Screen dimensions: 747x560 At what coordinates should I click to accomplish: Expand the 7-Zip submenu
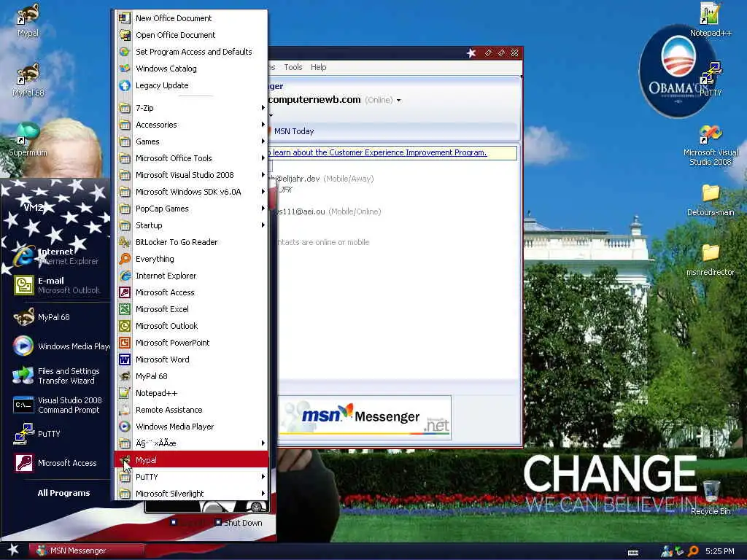click(192, 108)
